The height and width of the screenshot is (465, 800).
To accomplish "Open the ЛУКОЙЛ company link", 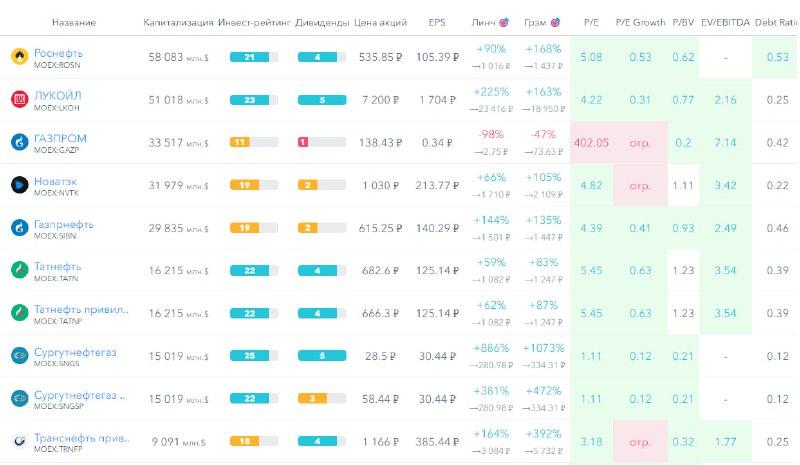I will pyautogui.click(x=58, y=96).
